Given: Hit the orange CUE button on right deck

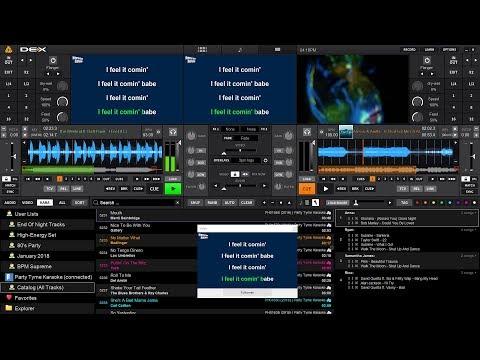Looking at the screenshot, I should [x=306, y=189].
